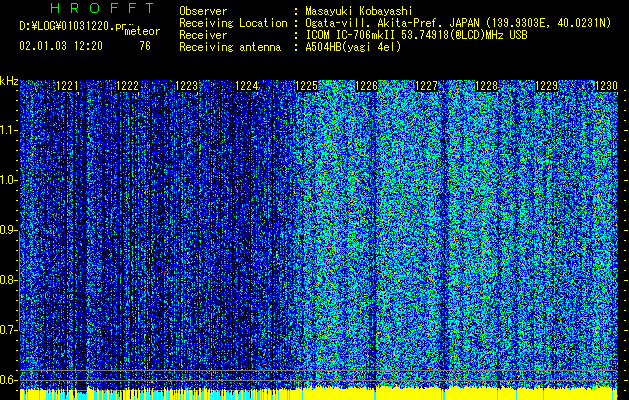Click the 1221 time marker
The image size is (629, 400).
pos(67,86)
